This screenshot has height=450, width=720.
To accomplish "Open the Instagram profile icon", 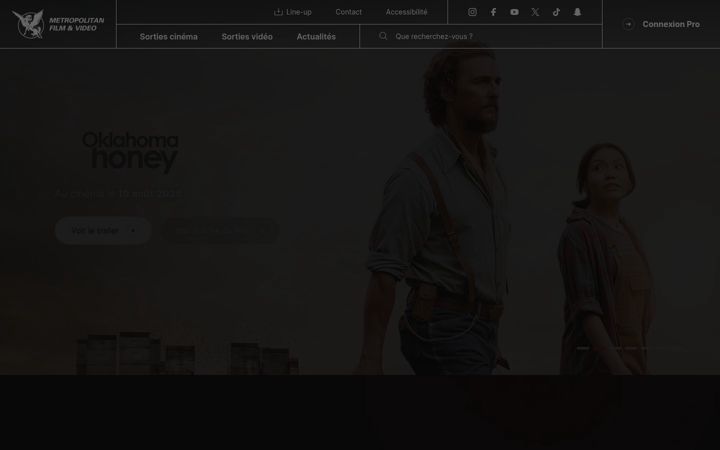I will click(x=472, y=12).
